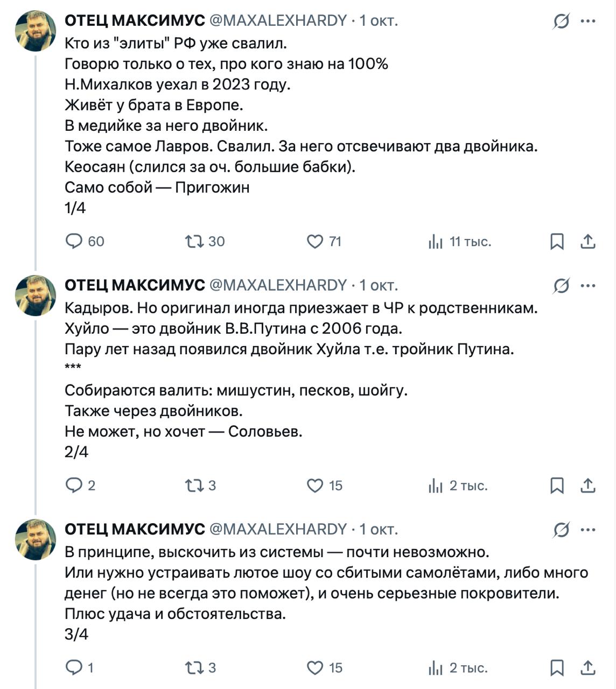Like the first tweet with 71 likes
Image resolution: width=616 pixels, height=689 pixels.
tap(315, 242)
